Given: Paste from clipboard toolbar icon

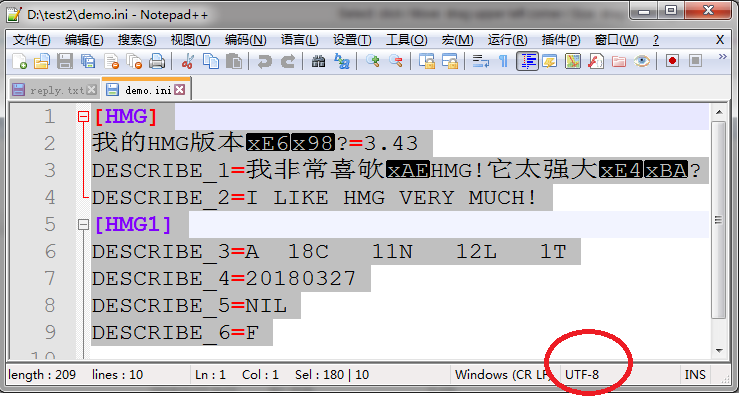Looking at the screenshot, I should [x=234, y=61].
